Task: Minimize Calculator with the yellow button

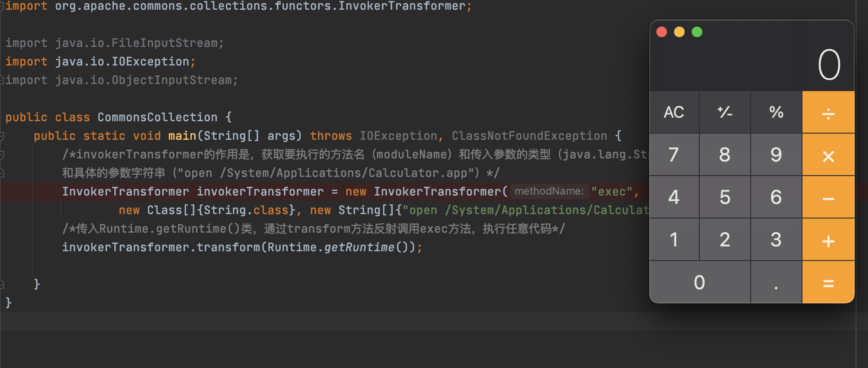Action: 679,32
